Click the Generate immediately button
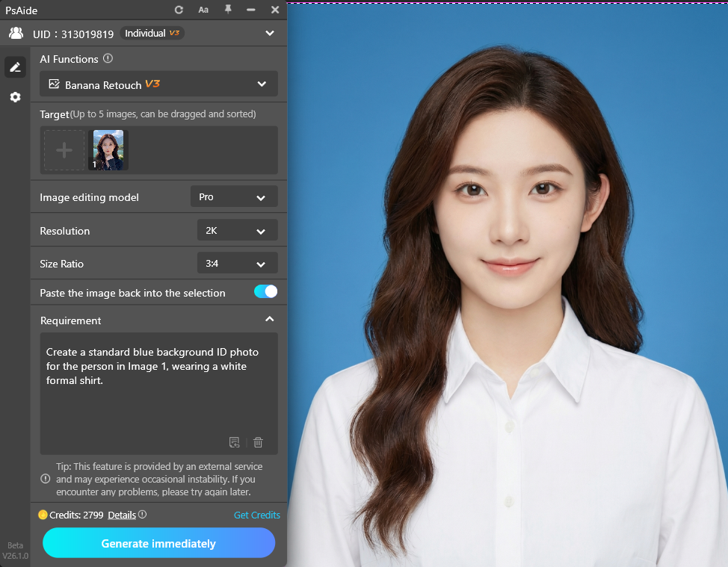The height and width of the screenshot is (567, 728). (x=158, y=543)
